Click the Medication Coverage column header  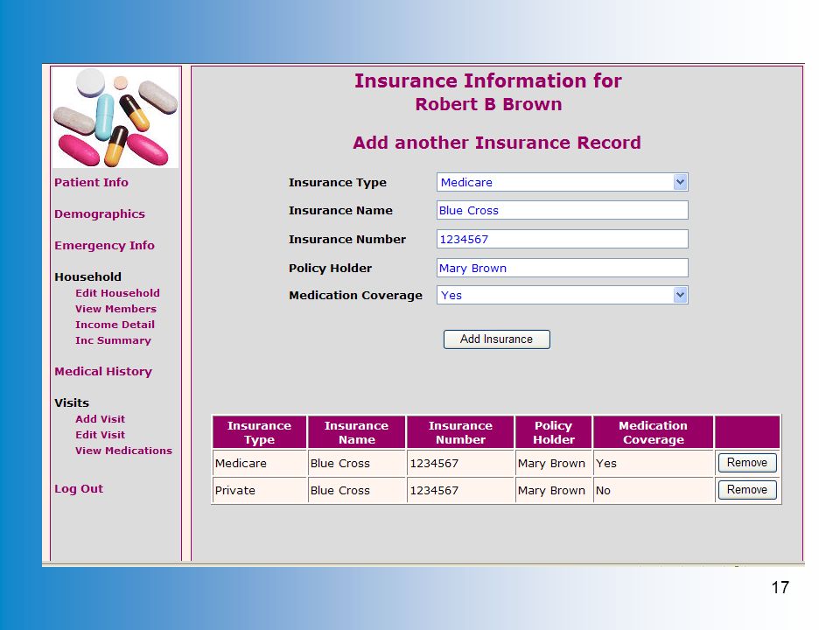[654, 432]
